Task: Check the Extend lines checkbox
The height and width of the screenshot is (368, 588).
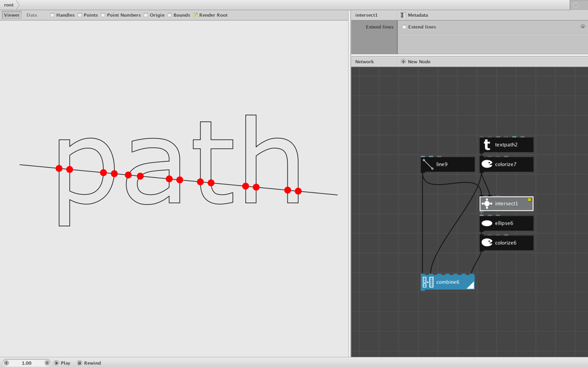Action: (x=405, y=27)
